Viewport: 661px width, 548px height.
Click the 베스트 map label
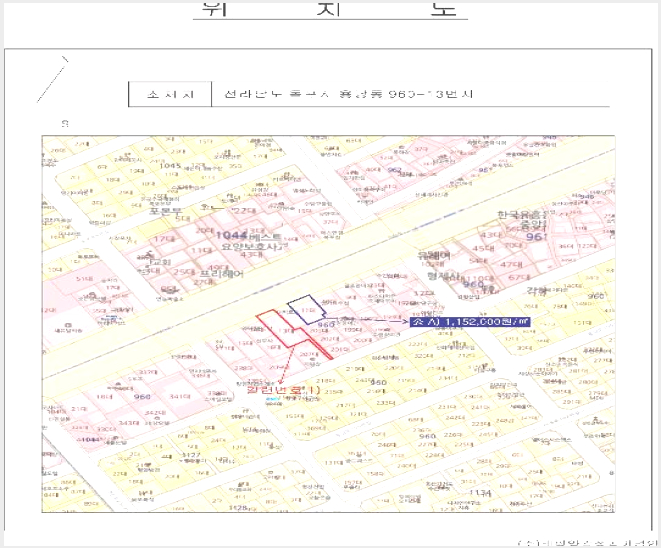point(266,237)
